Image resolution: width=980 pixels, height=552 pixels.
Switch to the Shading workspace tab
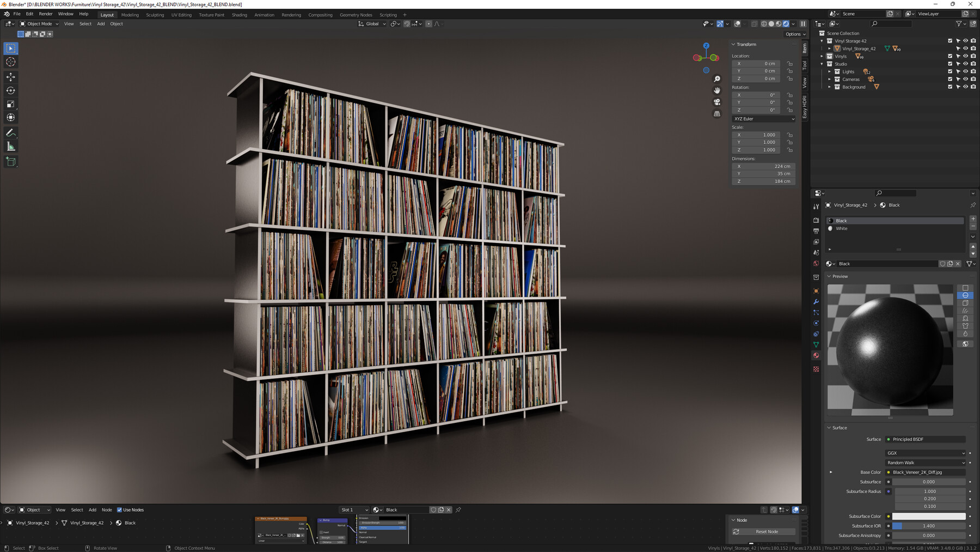point(239,15)
